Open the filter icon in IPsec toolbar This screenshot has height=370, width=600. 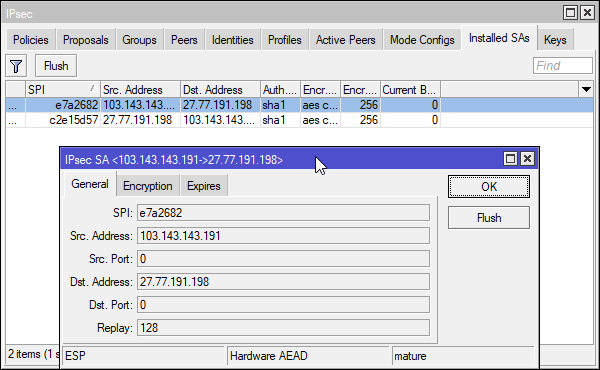pos(16,66)
